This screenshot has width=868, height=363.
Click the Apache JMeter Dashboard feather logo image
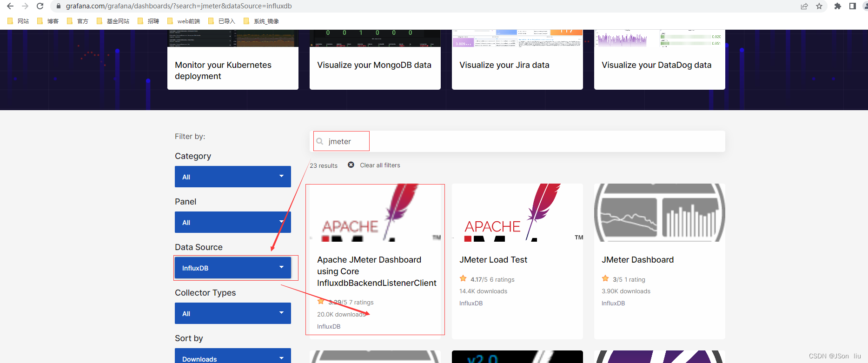[375, 212]
